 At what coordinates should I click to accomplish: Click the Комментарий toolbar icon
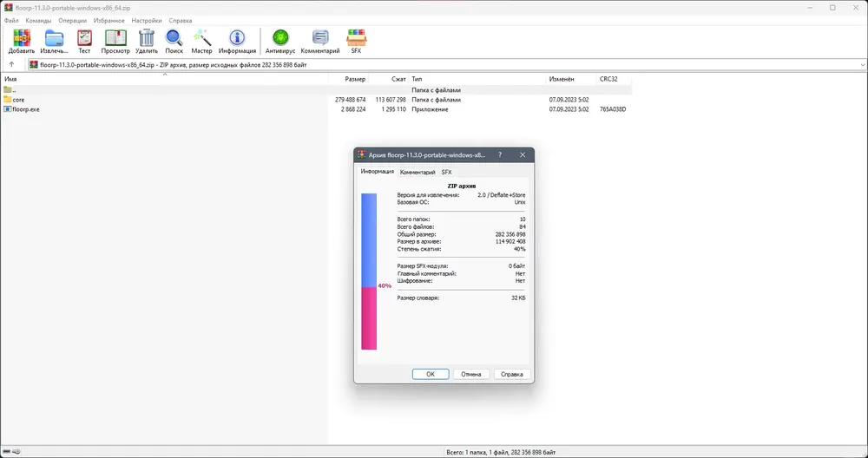point(320,42)
